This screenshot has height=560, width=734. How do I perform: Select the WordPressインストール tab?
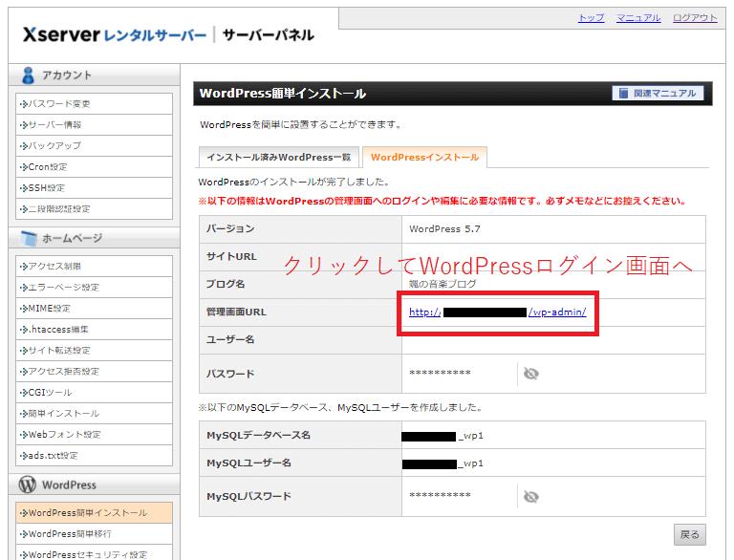click(x=424, y=158)
